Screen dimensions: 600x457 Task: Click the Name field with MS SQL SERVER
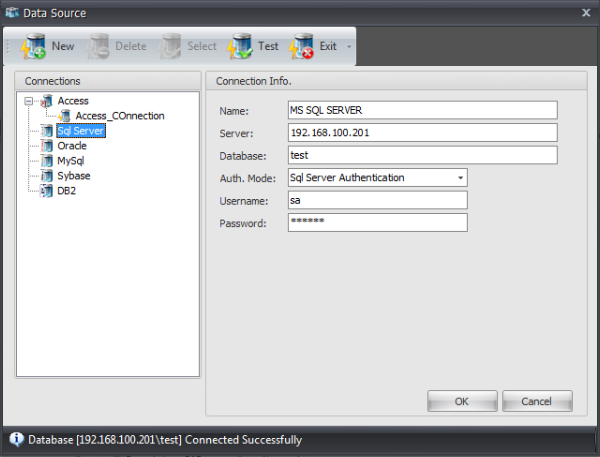[x=422, y=110]
